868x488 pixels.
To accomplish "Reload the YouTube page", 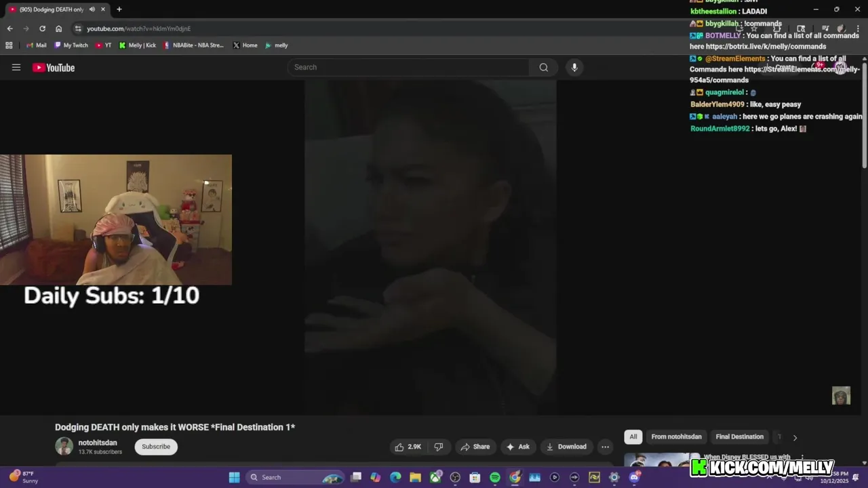I will [42, 28].
